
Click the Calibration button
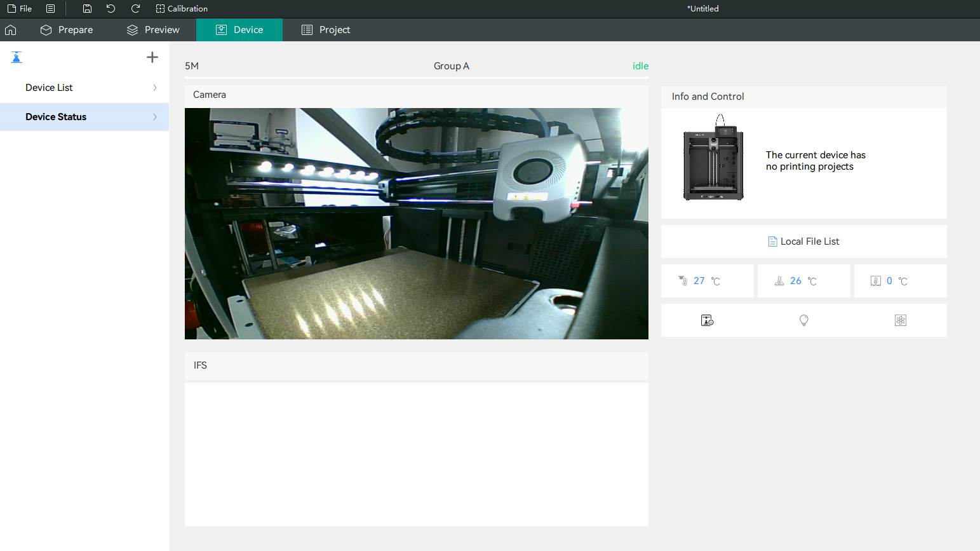point(182,9)
